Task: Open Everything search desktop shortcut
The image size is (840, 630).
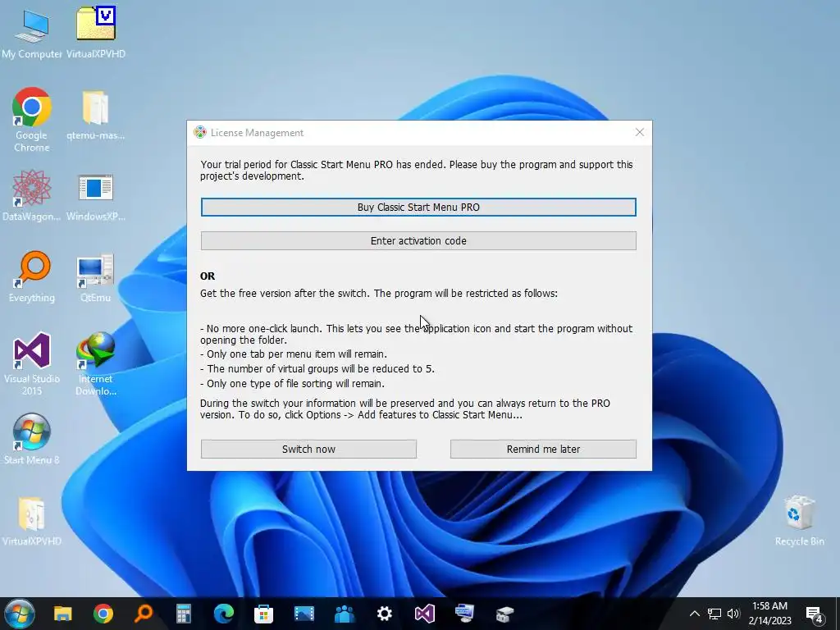Action: tap(32, 277)
